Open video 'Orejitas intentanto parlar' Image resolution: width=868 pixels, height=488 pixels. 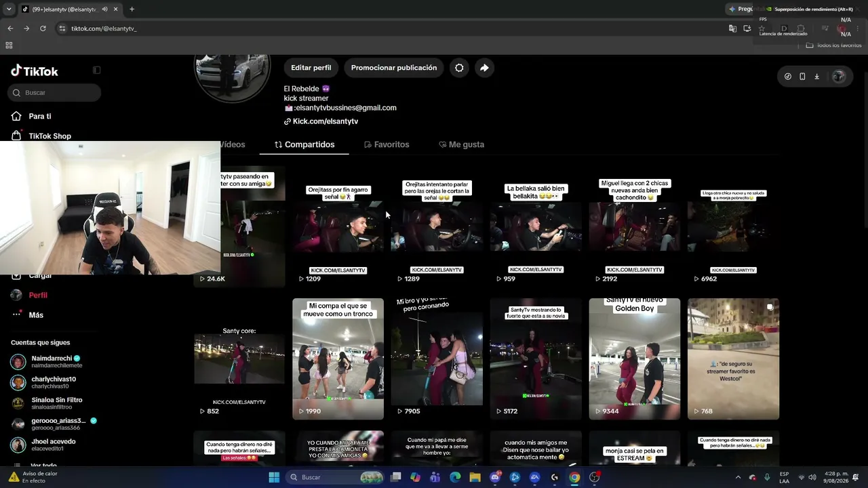click(437, 227)
